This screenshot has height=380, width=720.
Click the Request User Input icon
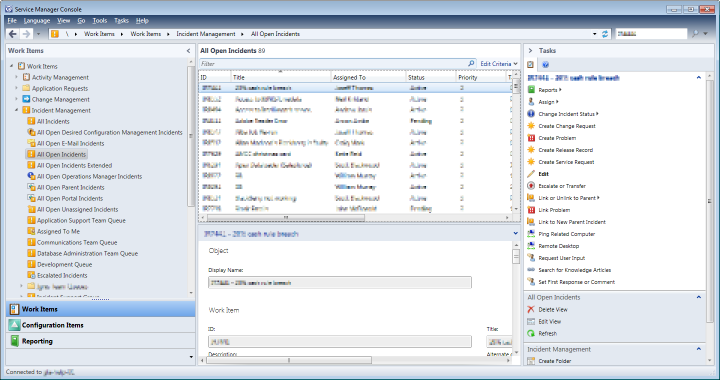531,258
